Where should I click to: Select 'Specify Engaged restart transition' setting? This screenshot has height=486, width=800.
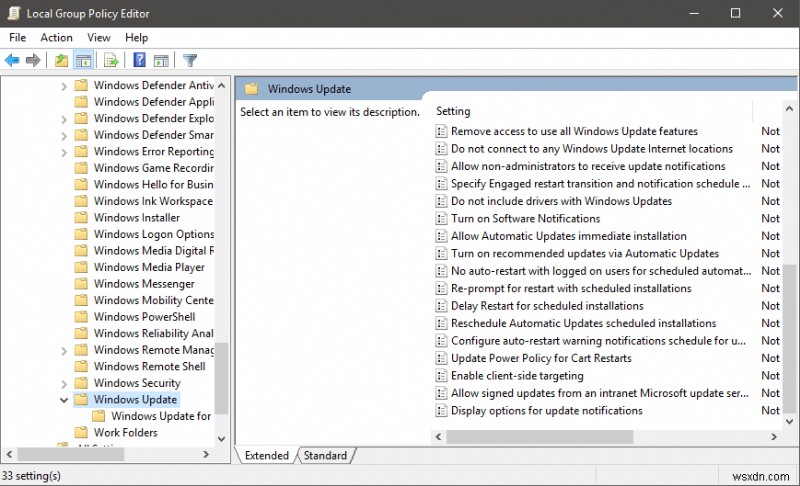601,184
